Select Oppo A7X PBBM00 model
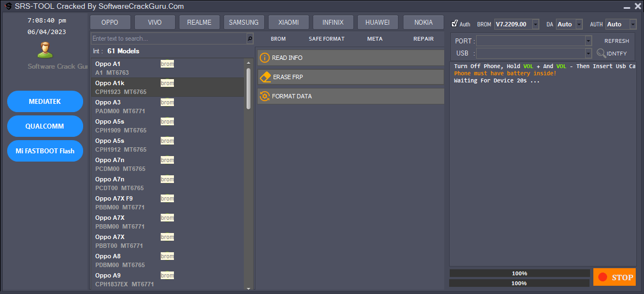644x294 pixels. (167, 222)
